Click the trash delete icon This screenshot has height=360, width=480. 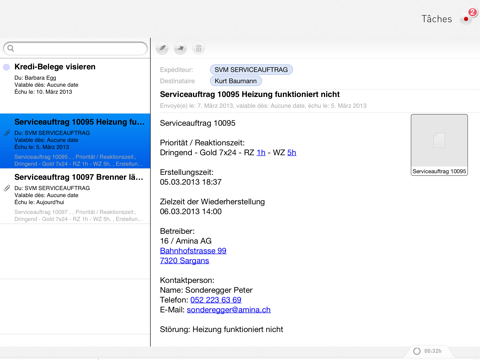[198, 49]
